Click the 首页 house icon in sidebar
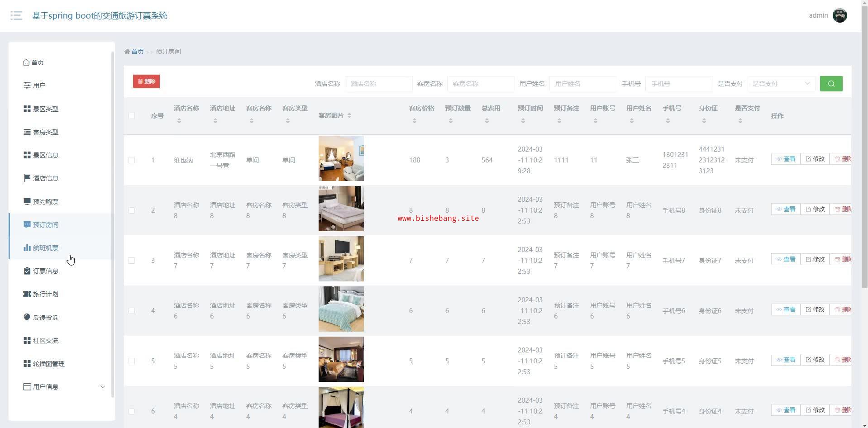The image size is (868, 428). tap(26, 62)
